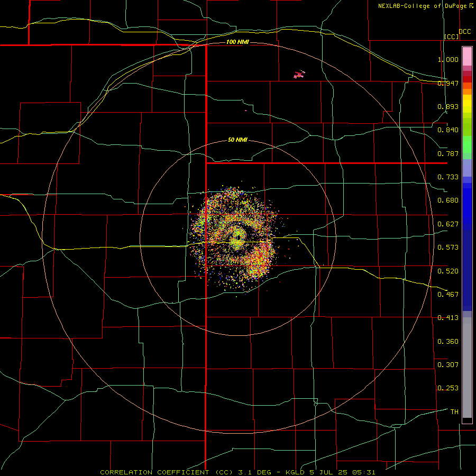Select the 0.840 scale value
This screenshot has height=476, width=476.
[x=448, y=130]
